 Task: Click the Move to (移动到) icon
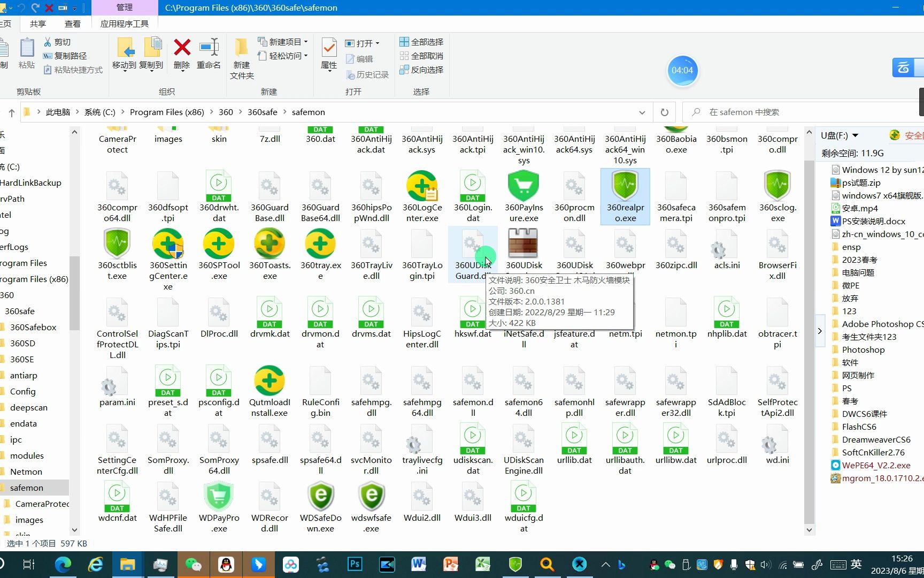click(x=125, y=54)
